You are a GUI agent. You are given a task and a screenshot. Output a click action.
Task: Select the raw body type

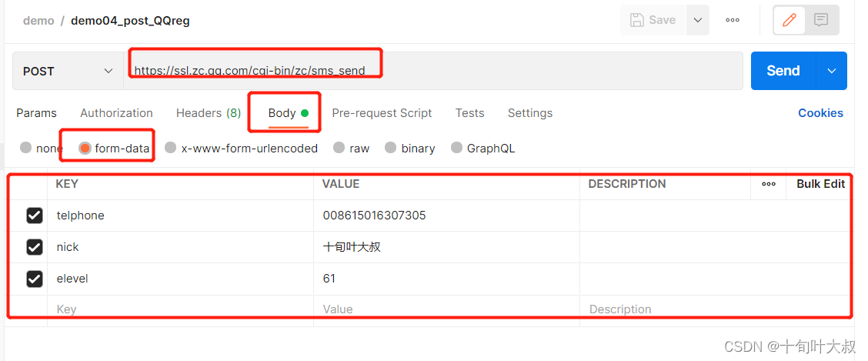pos(339,148)
